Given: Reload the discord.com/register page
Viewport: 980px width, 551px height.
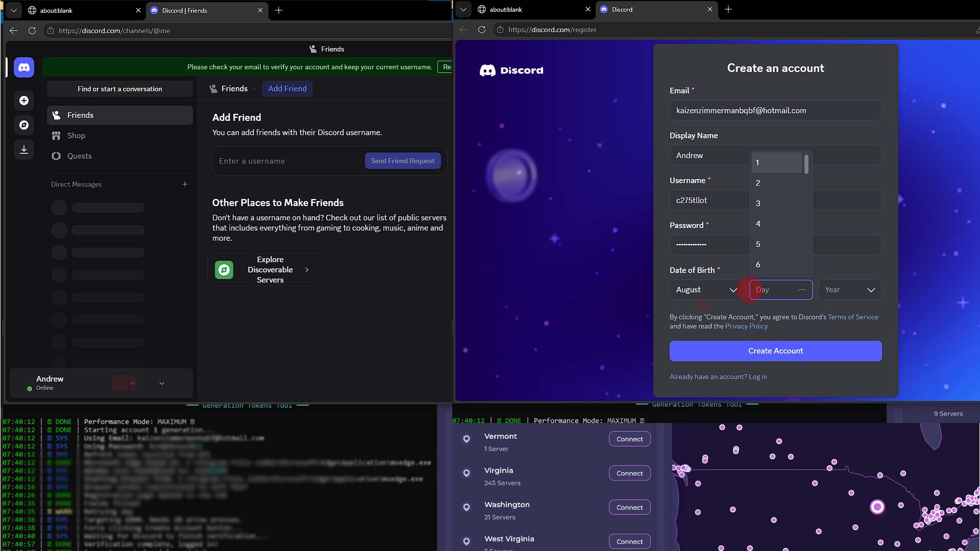Looking at the screenshot, I should click(481, 30).
